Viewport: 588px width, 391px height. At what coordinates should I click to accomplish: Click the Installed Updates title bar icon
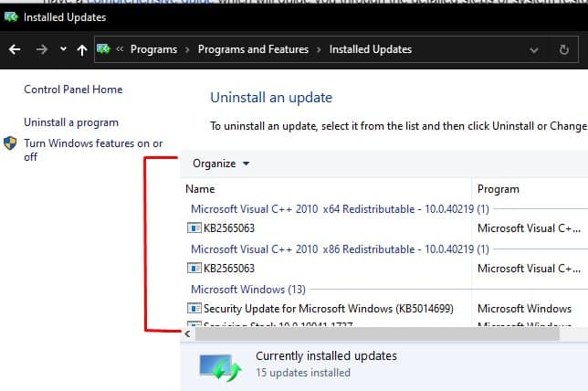pos(11,16)
